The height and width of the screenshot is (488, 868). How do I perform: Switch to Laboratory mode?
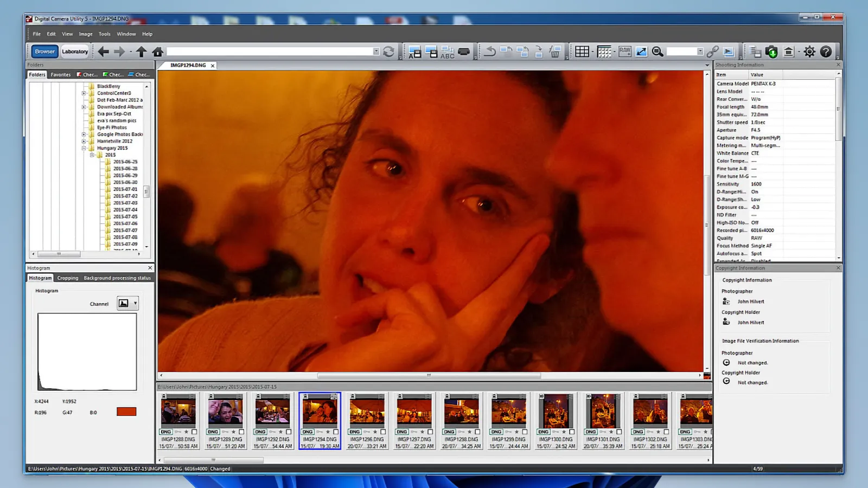tap(75, 52)
